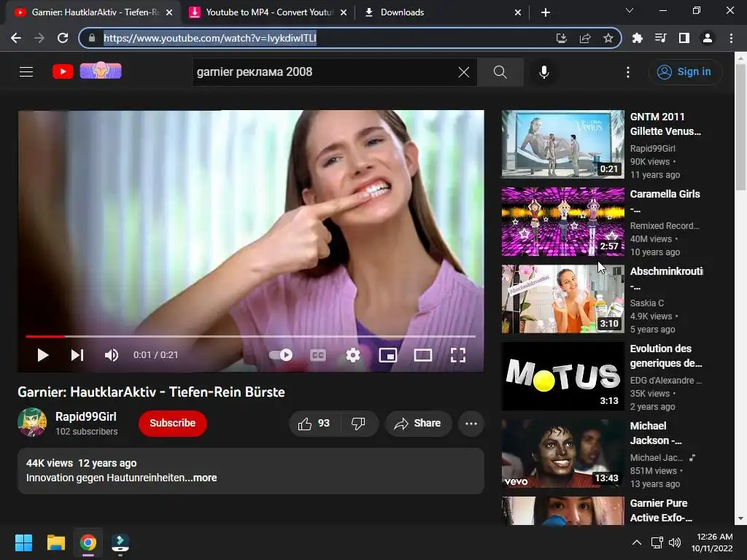
Task: Close the Youtube to MP4 tab
Action: [x=343, y=12]
